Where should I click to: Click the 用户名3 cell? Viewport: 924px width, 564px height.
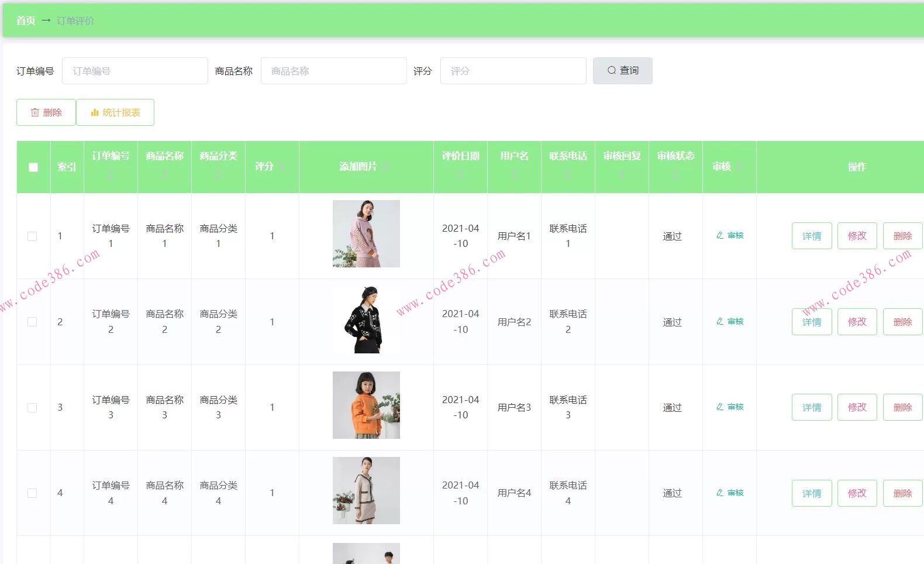(514, 407)
